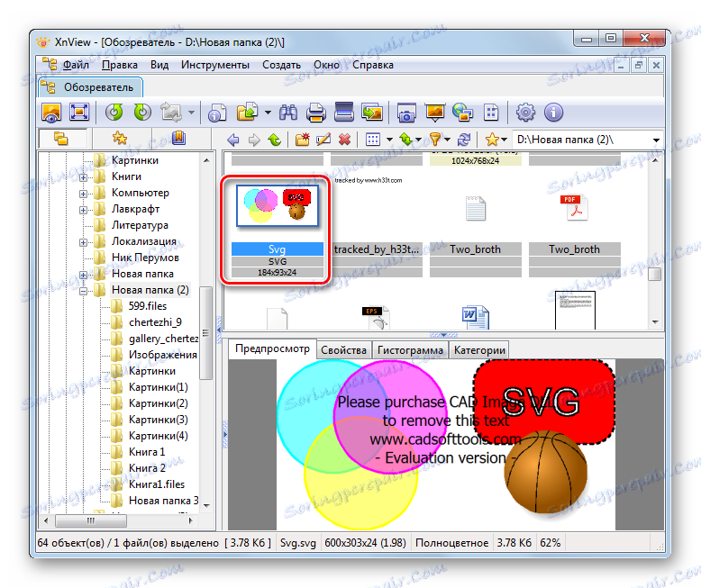Open the filter funnel dropdown arrow

coord(447,140)
